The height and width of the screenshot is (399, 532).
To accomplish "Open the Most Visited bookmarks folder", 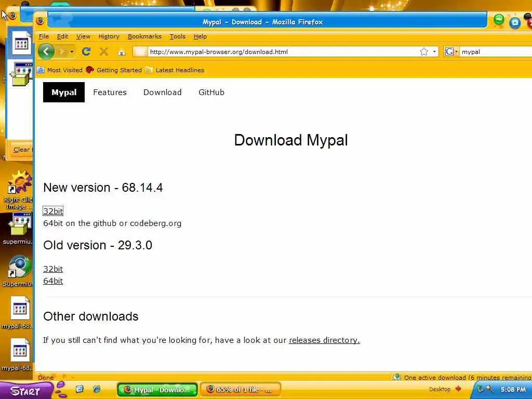I will tap(60, 70).
